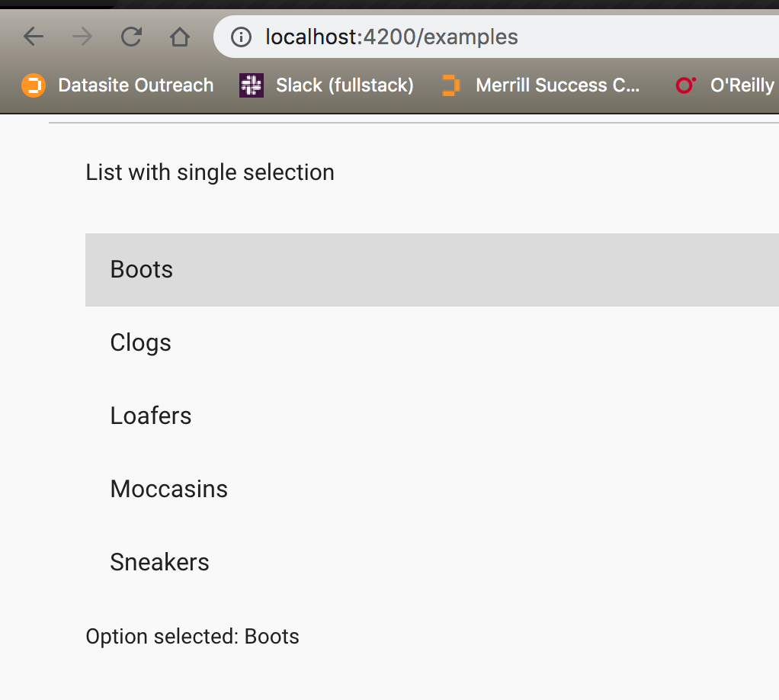This screenshot has height=700, width=779.
Task: Pick Moccasins from the list
Action: tap(432, 490)
